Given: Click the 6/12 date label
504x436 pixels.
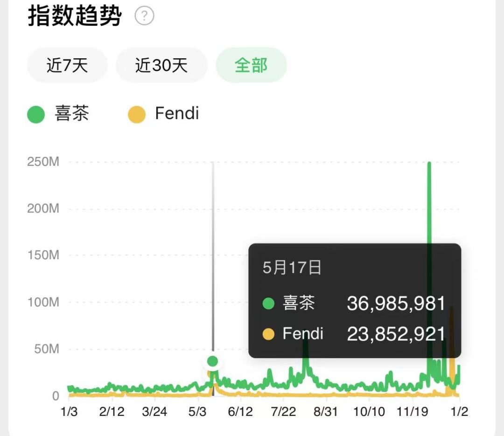Looking at the screenshot, I should point(240,412).
